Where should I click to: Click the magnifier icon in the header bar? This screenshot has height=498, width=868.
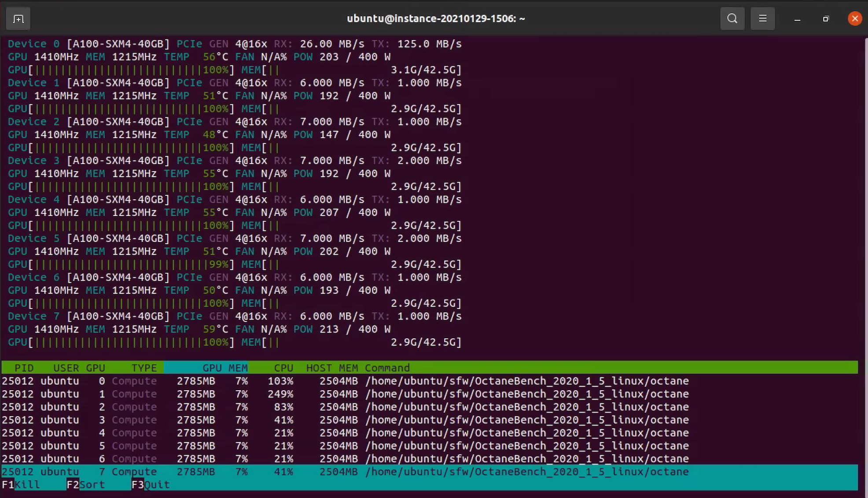[x=732, y=18]
